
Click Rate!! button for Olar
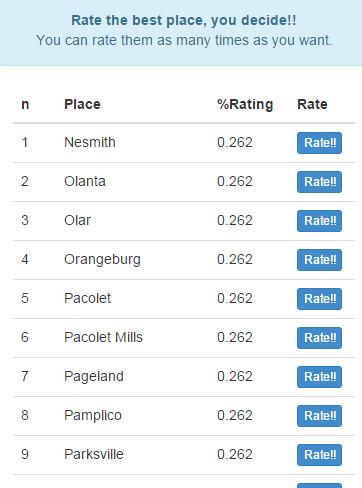[x=319, y=221]
